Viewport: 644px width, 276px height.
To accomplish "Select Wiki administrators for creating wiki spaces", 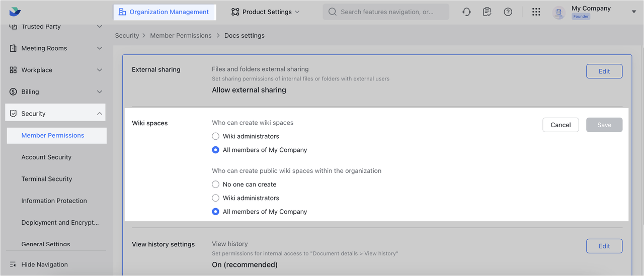I will [215, 136].
